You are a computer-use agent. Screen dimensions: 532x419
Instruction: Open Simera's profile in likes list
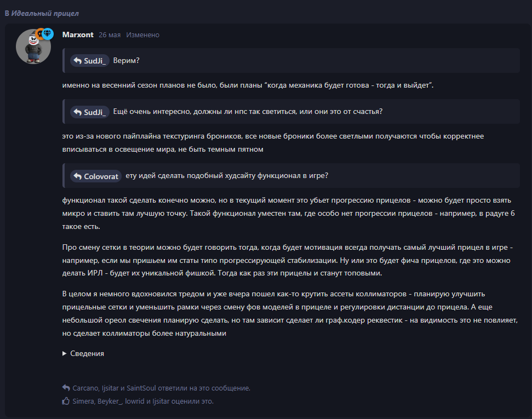coord(83,401)
